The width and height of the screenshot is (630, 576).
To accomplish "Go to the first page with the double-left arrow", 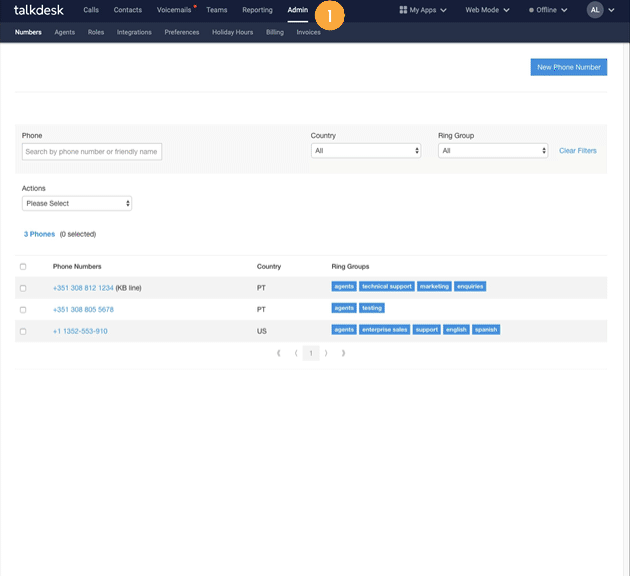I will [278, 353].
